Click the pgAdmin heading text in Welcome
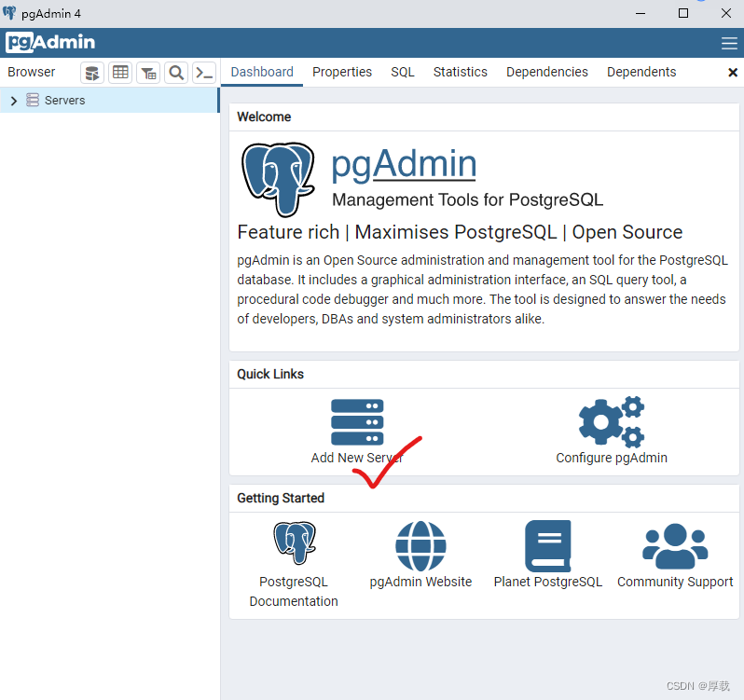The image size is (744, 700). (x=404, y=164)
